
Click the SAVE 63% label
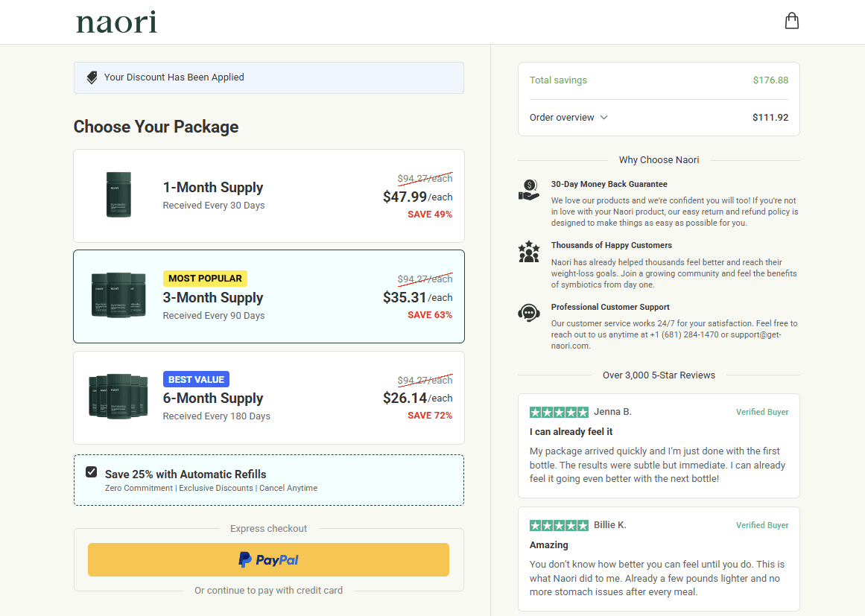coord(430,315)
